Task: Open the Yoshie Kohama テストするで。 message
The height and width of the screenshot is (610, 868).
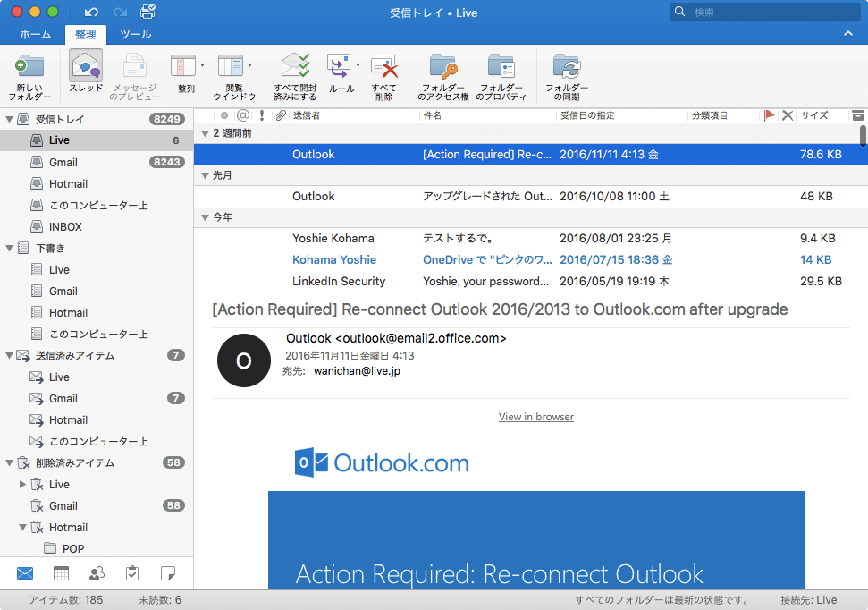Action: click(x=530, y=238)
